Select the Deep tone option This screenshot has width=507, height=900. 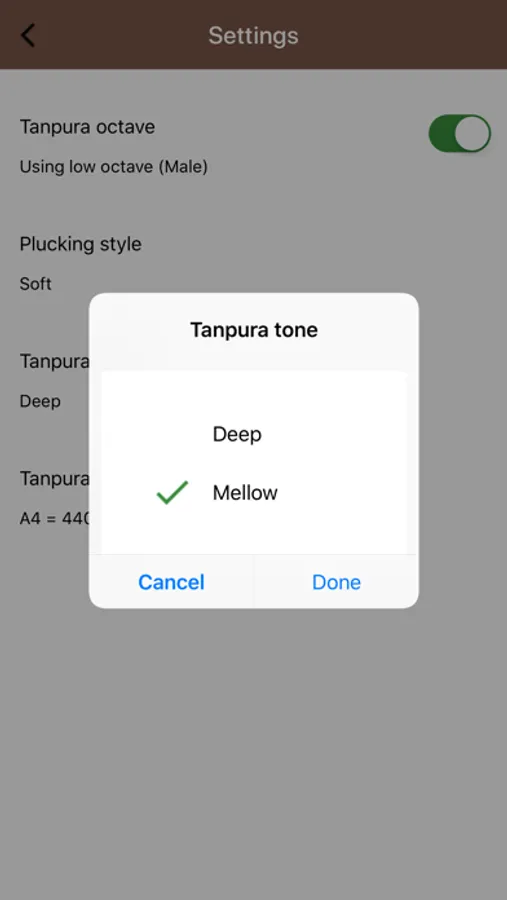coord(237,434)
